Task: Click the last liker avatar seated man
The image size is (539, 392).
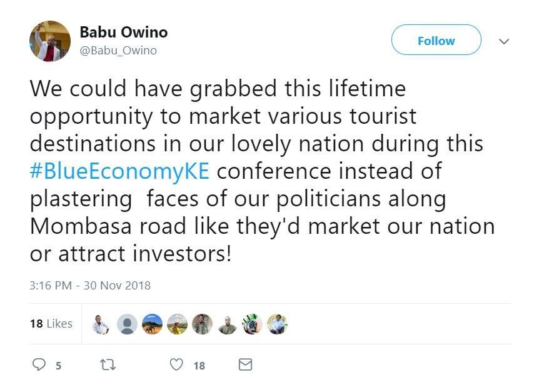Action: point(277,324)
